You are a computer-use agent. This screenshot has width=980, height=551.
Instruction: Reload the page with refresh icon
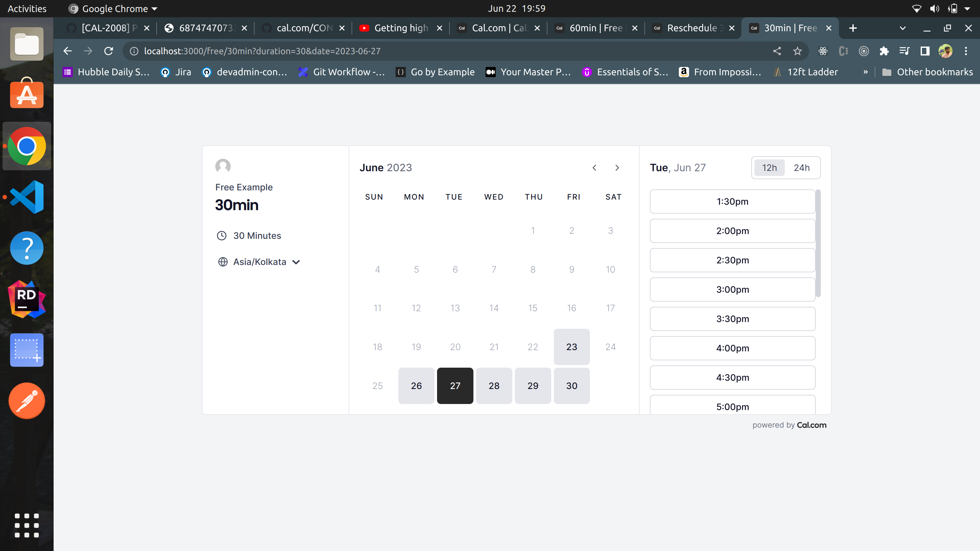coord(109,51)
